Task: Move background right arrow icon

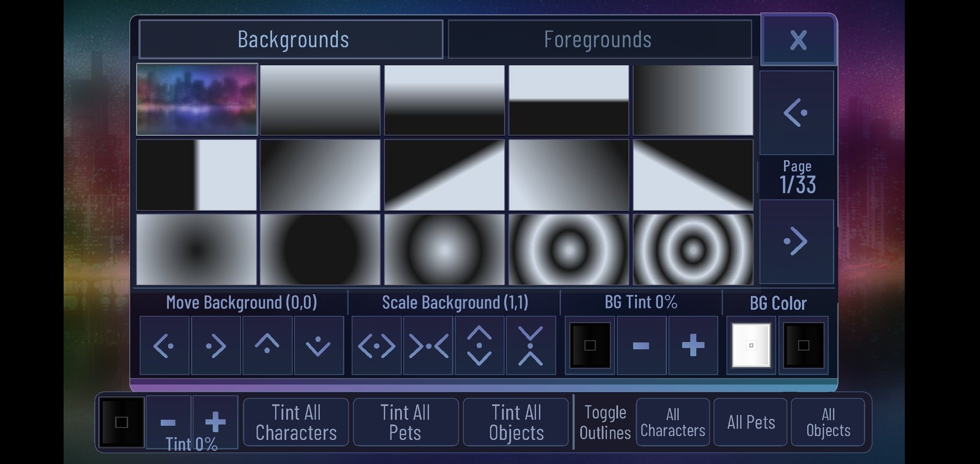Action: tap(216, 345)
